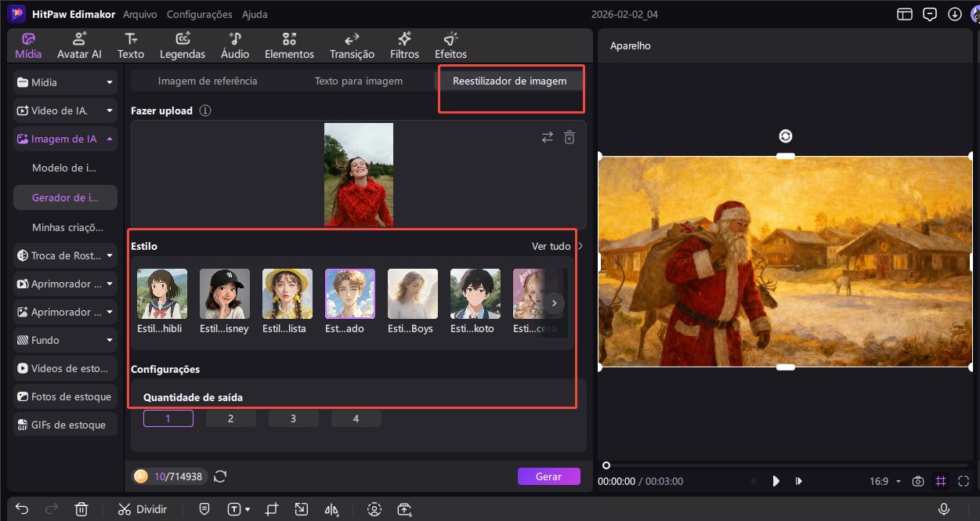Select the Elementos icon
The width and height of the screenshot is (980, 521).
point(289,45)
